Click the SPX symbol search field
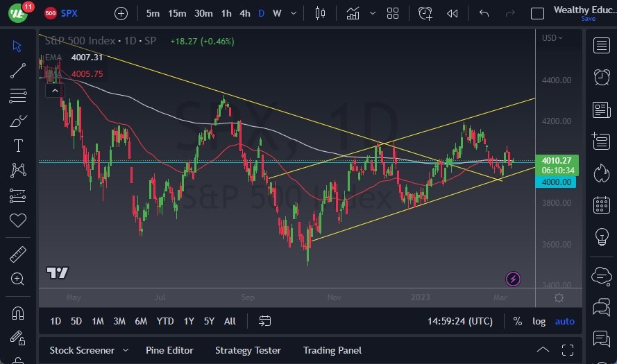 coord(69,13)
